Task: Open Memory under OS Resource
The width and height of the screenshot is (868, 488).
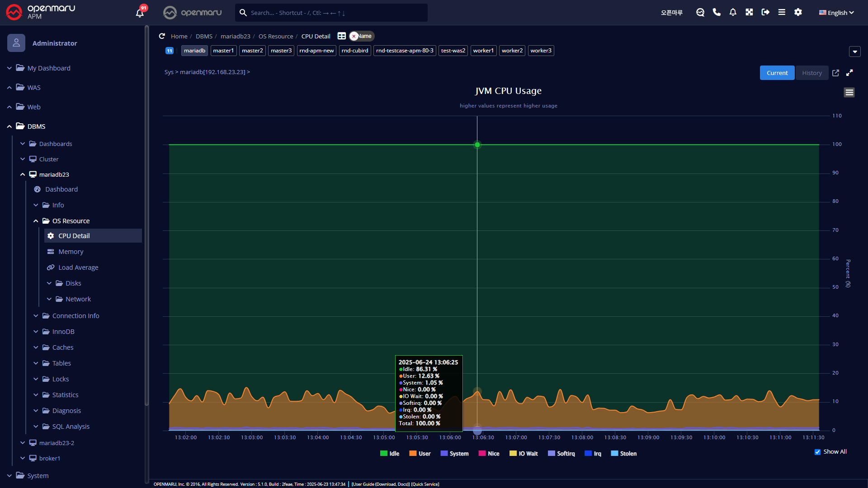Action: (71, 252)
